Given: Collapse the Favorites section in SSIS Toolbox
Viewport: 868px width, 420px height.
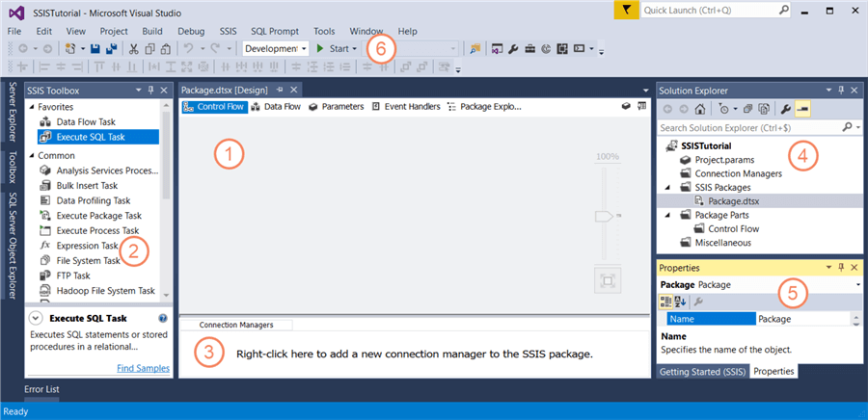Looking at the screenshot, I should [32, 107].
